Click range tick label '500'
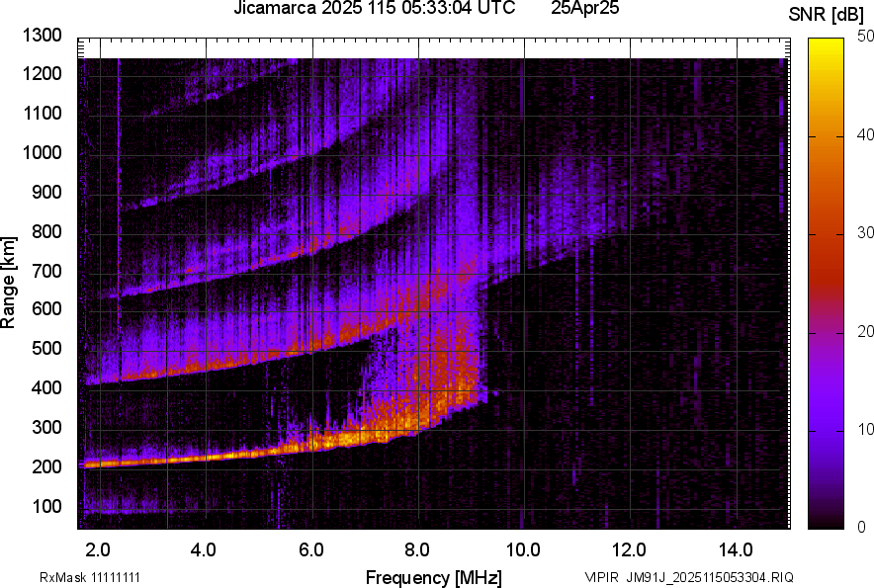The width and height of the screenshot is (874, 588). tap(46, 348)
